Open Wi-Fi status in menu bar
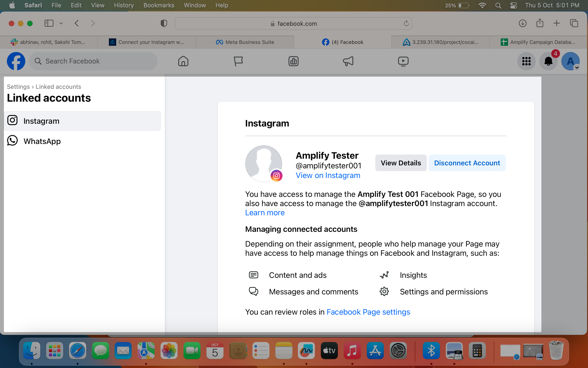 (x=482, y=5)
